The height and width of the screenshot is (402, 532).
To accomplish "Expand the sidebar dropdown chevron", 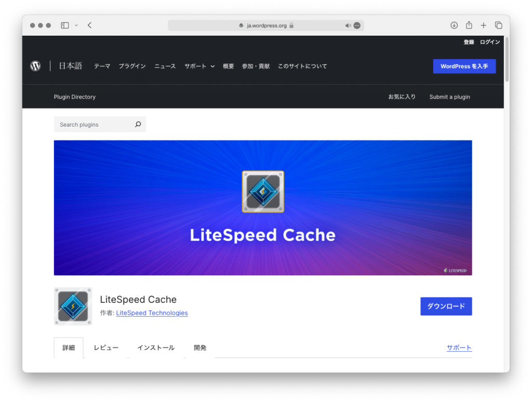I will [76, 25].
